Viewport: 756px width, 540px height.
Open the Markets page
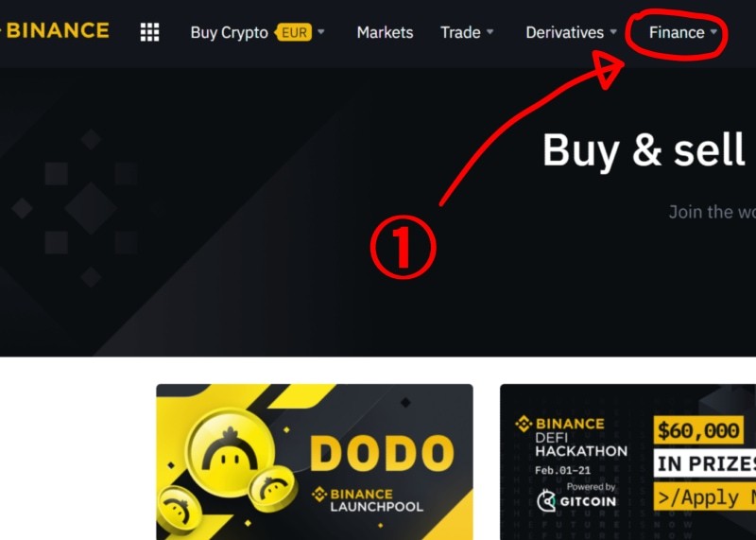(x=385, y=32)
